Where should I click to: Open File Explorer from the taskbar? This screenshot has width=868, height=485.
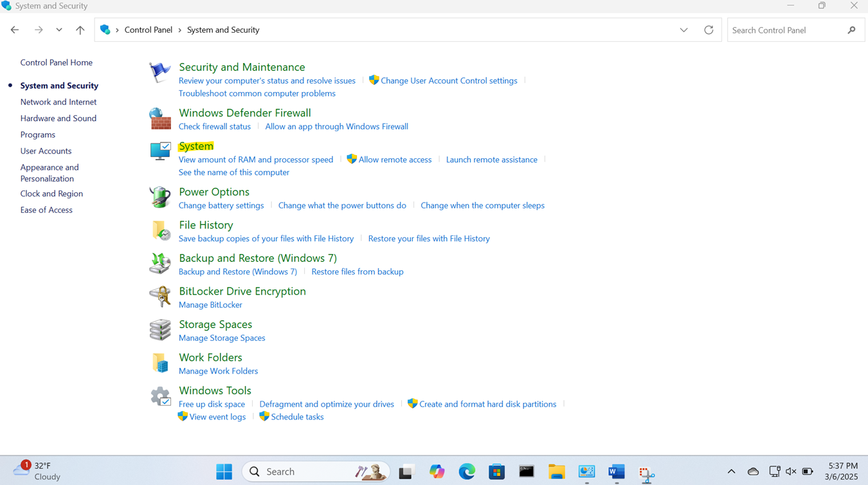[557, 471]
